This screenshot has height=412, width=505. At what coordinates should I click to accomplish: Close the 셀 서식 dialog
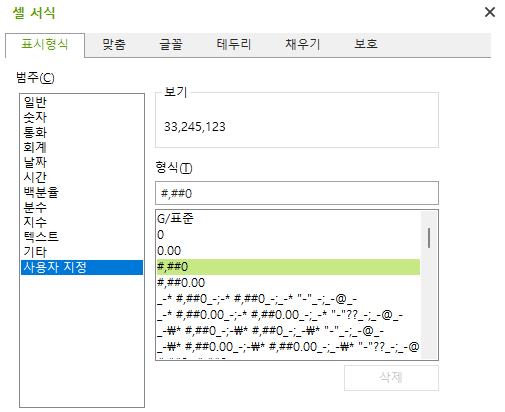(x=489, y=12)
